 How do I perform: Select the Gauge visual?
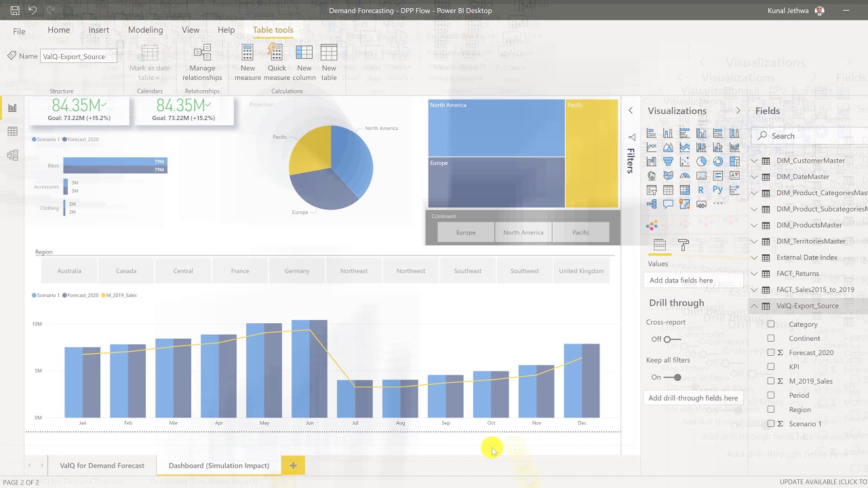coord(685,176)
